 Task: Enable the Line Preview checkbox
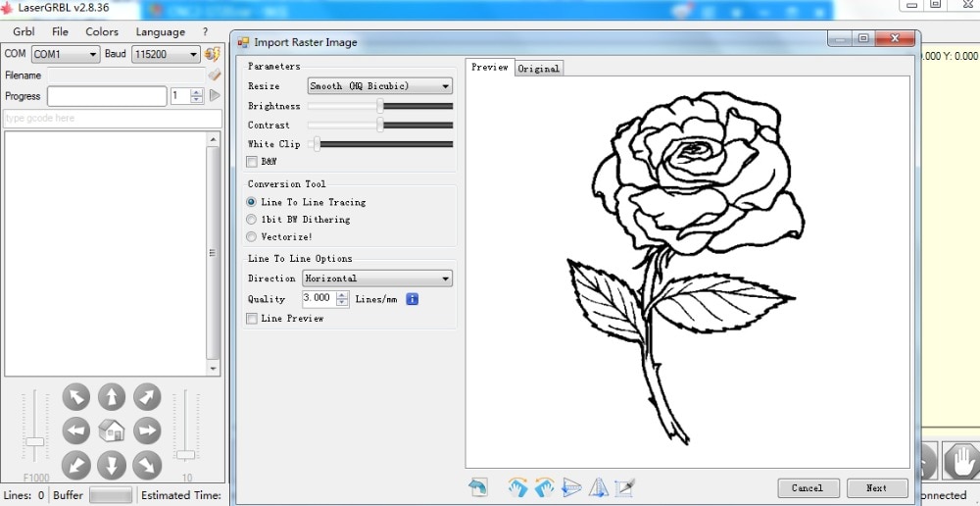(x=252, y=319)
